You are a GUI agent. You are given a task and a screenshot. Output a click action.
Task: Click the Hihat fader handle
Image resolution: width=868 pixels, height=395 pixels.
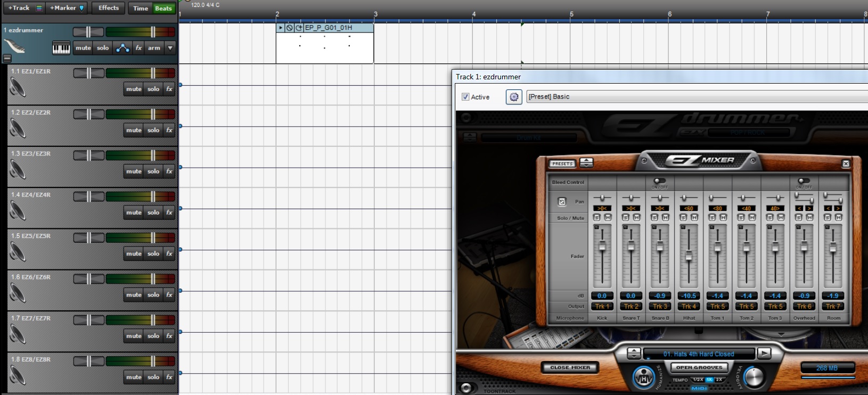click(x=689, y=256)
